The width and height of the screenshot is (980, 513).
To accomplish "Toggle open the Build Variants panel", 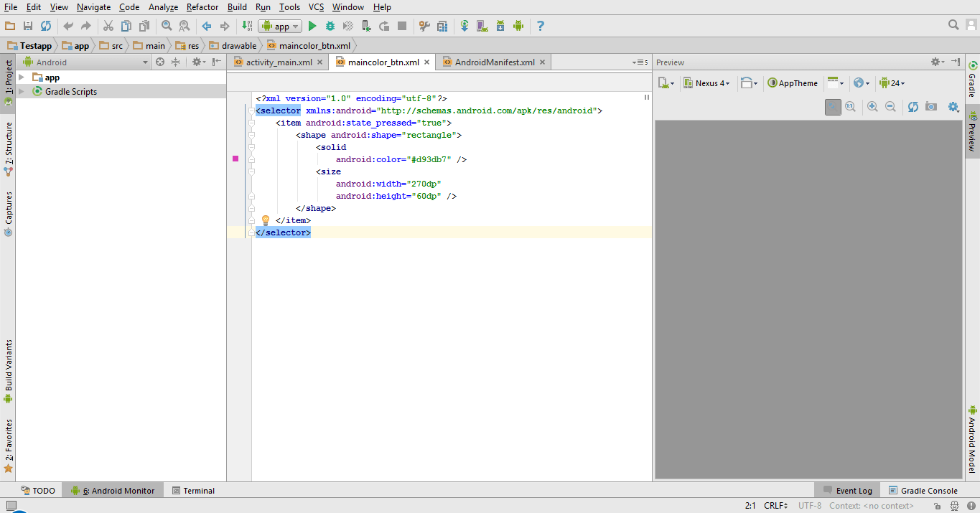I will point(8,362).
